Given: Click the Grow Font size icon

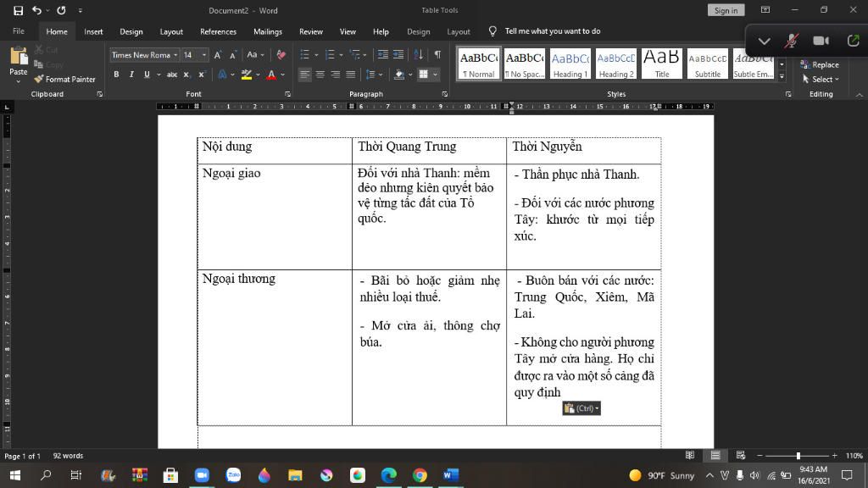Looking at the screenshot, I should click(x=218, y=55).
